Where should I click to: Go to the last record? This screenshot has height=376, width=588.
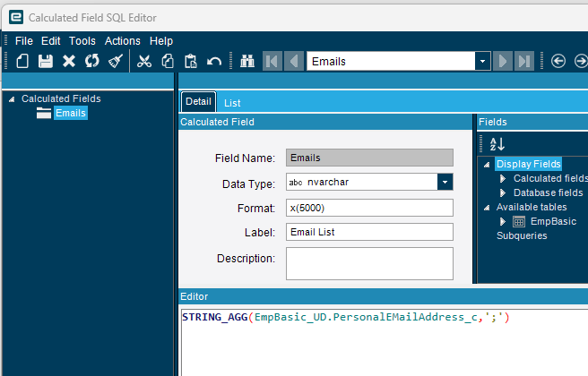524,61
